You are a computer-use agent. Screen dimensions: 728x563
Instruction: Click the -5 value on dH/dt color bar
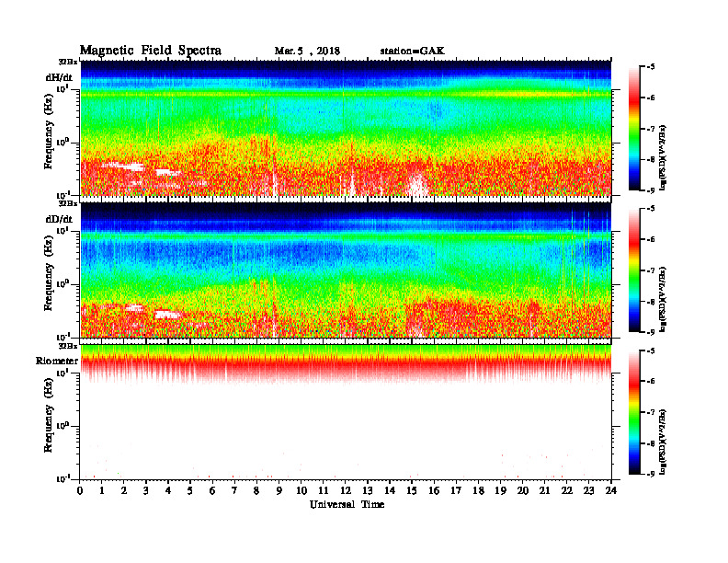pyautogui.click(x=651, y=67)
